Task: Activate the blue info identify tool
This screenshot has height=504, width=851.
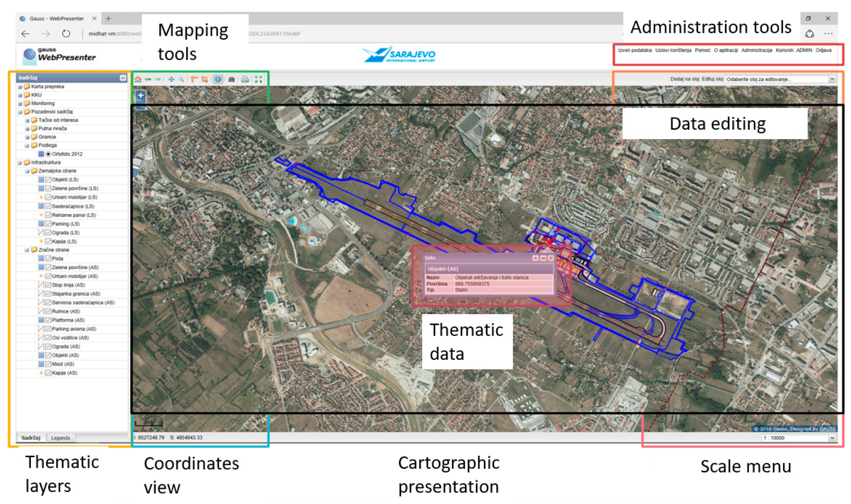Action: [218, 80]
